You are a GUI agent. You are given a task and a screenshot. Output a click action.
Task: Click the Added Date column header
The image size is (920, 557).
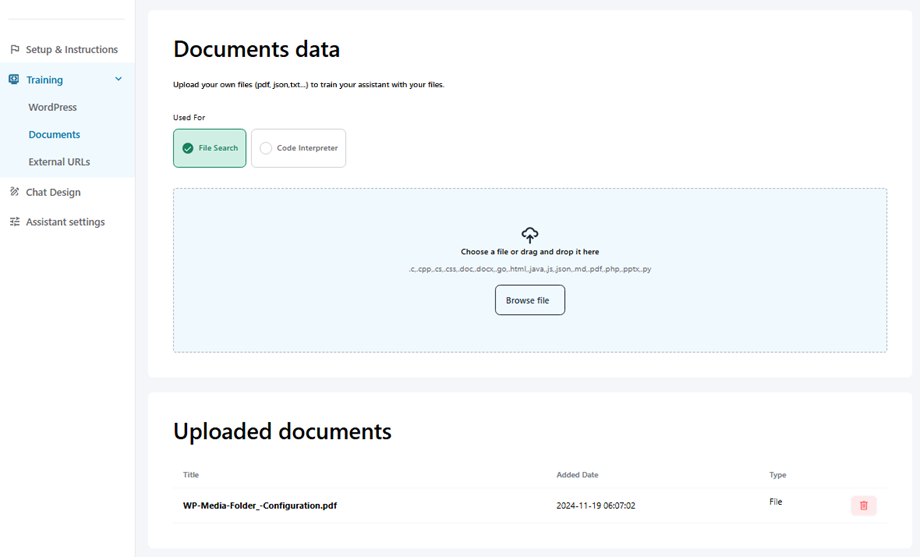[577, 475]
